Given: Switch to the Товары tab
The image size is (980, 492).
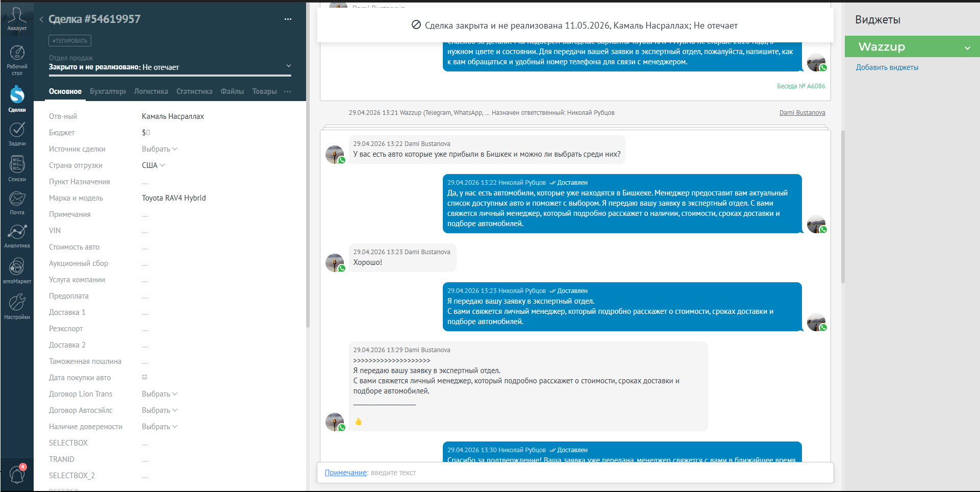Looking at the screenshot, I should click(x=264, y=91).
